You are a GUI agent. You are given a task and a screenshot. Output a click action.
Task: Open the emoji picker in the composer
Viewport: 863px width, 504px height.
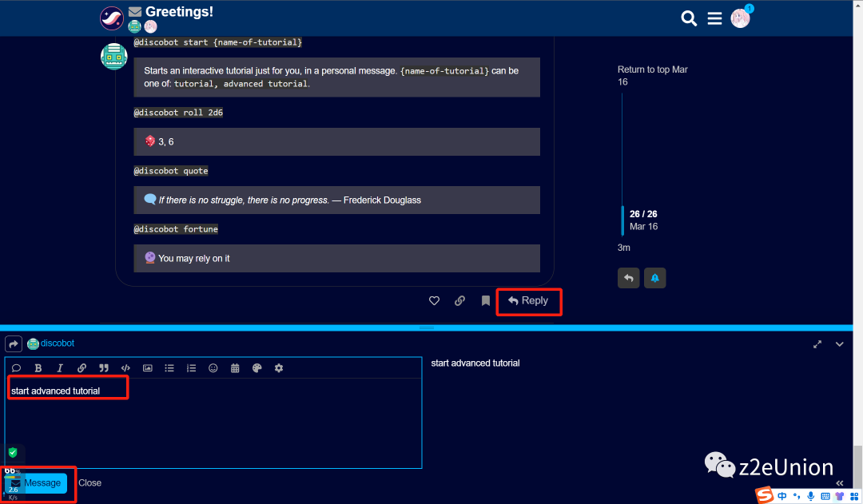(213, 368)
